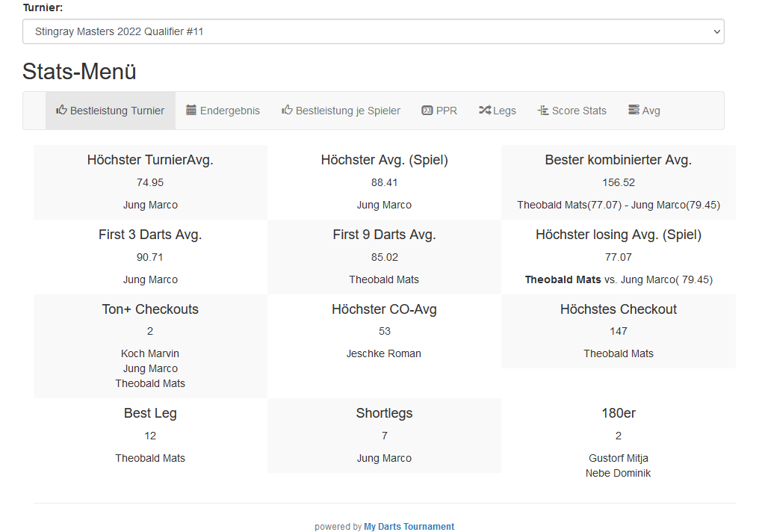Click the shuffle arrows icon beside Legs

(485, 111)
